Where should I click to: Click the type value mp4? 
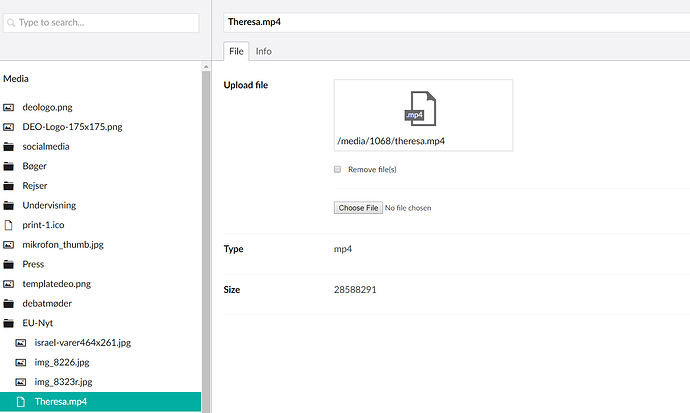click(x=342, y=249)
